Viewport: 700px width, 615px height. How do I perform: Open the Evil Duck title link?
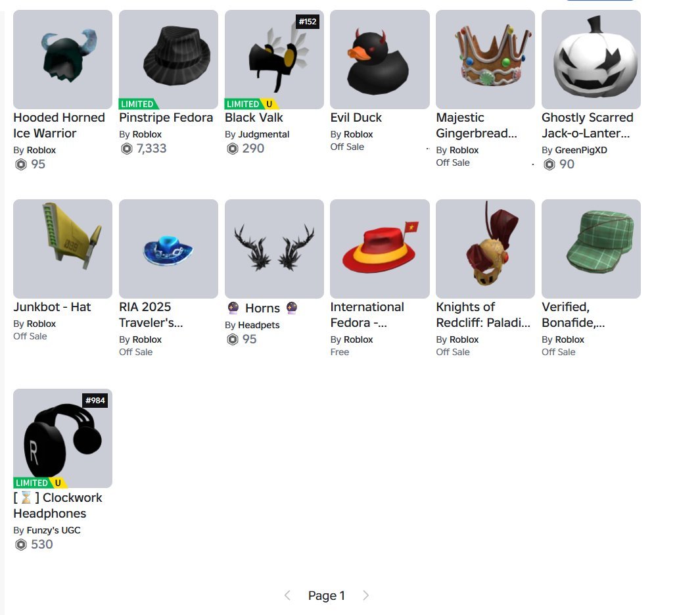[x=356, y=118]
